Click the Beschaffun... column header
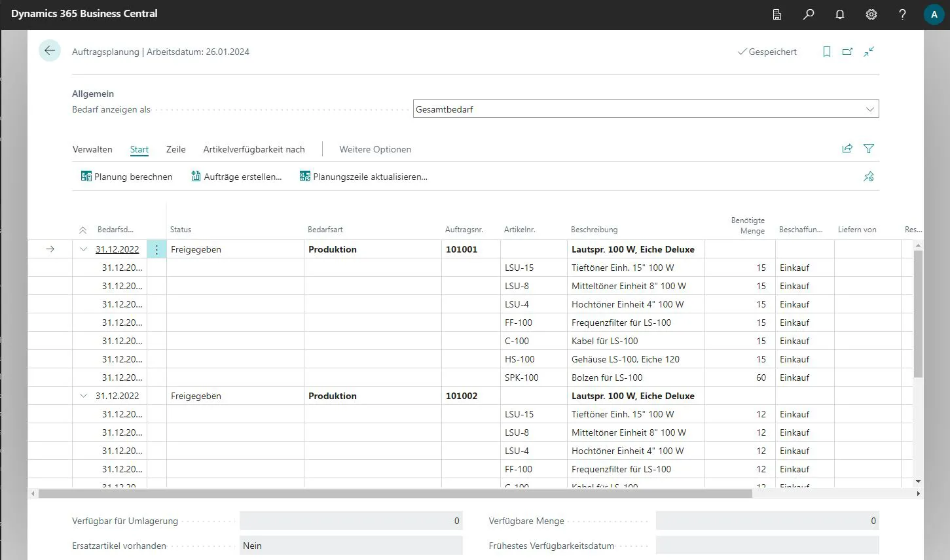This screenshot has width=950, height=560. (x=801, y=230)
